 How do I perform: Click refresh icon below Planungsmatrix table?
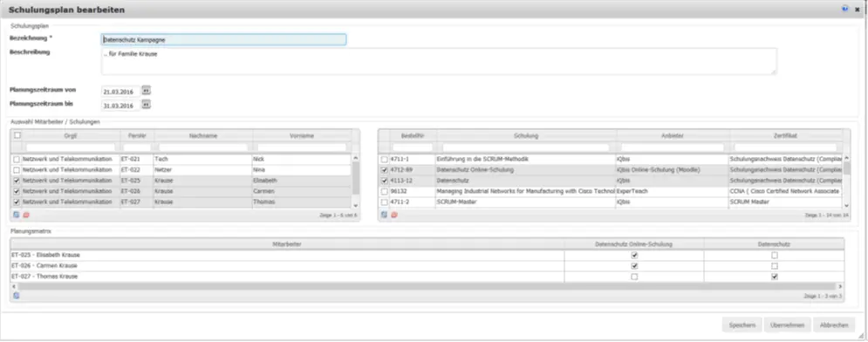click(16, 296)
